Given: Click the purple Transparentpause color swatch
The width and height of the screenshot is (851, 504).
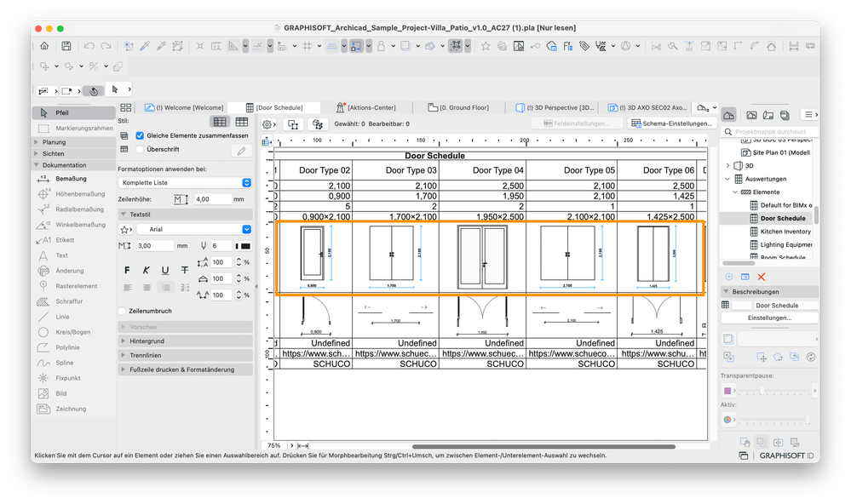Looking at the screenshot, I should (727, 391).
